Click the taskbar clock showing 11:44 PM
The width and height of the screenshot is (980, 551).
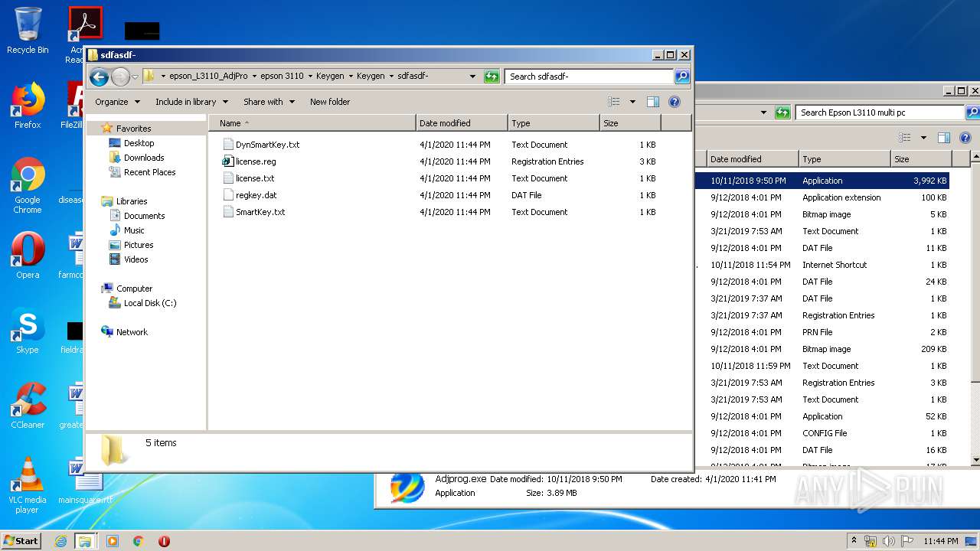(941, 541)
